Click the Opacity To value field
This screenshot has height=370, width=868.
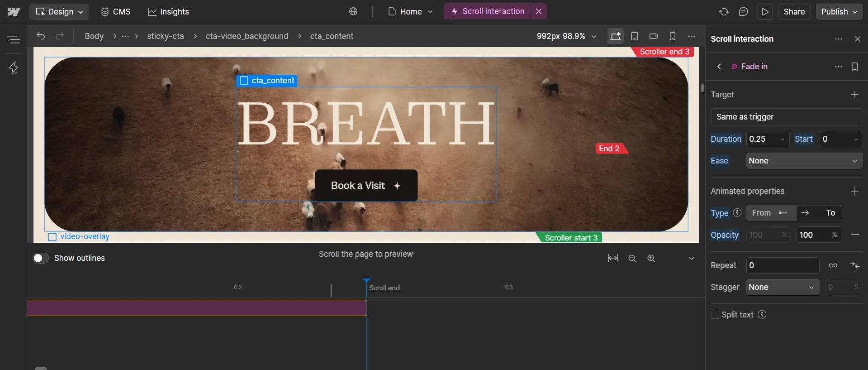coord(819,235)
